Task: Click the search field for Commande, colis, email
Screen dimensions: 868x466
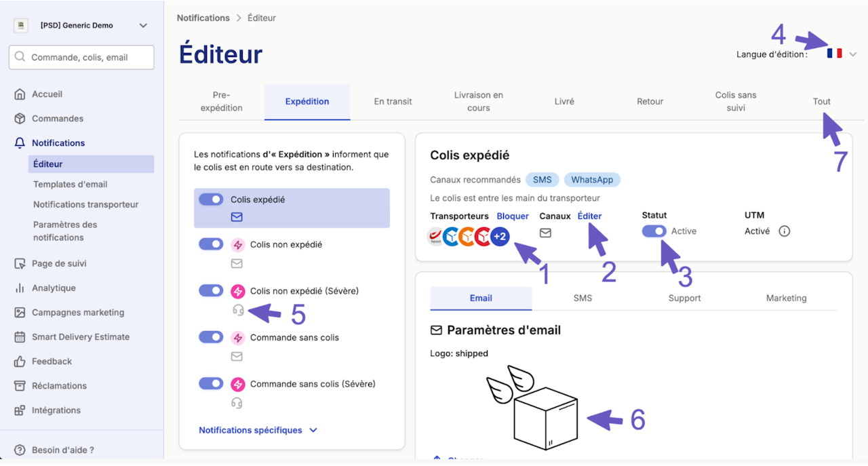Action: point(81,58)
